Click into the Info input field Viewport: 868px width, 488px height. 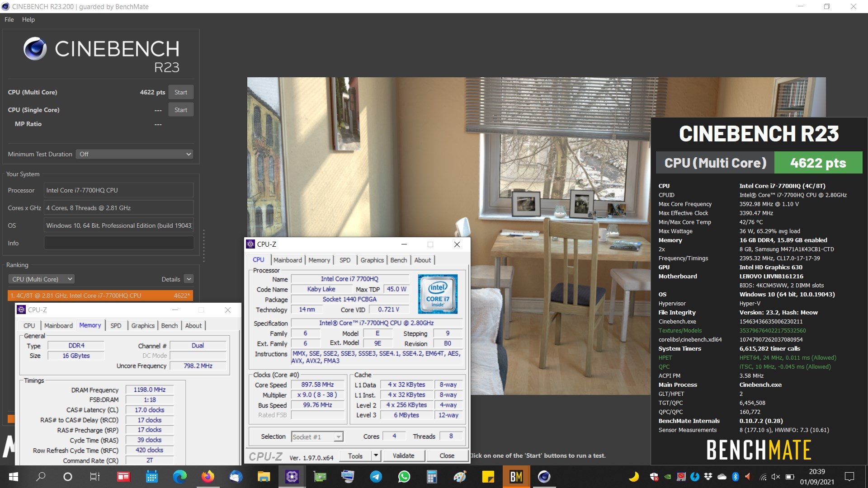click(119, 243)
